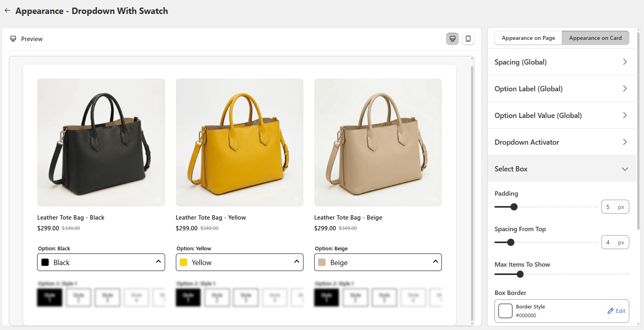Click the black leather tote bag image
This screenshot has width=644, height=330.
pyautogui.click(x=101, y=142)
